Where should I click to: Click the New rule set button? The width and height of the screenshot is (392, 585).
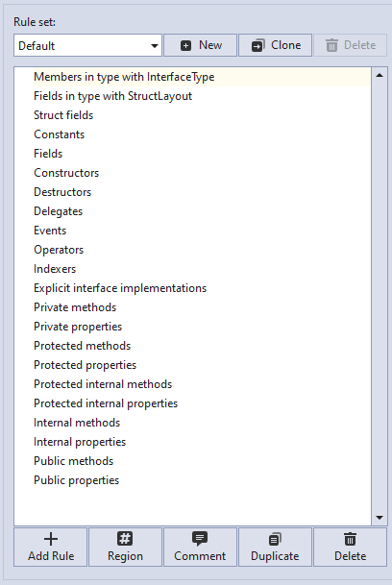click(200, 45)
